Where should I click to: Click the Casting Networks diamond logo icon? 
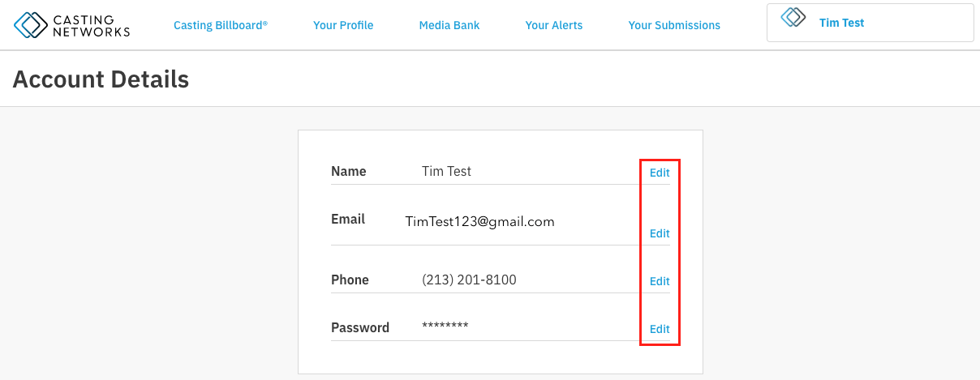31,25
